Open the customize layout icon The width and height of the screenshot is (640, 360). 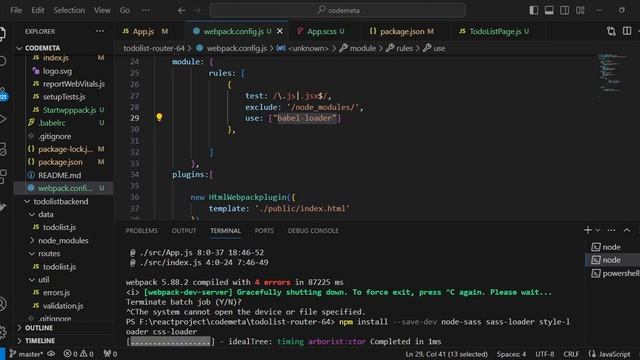[580, 10]
